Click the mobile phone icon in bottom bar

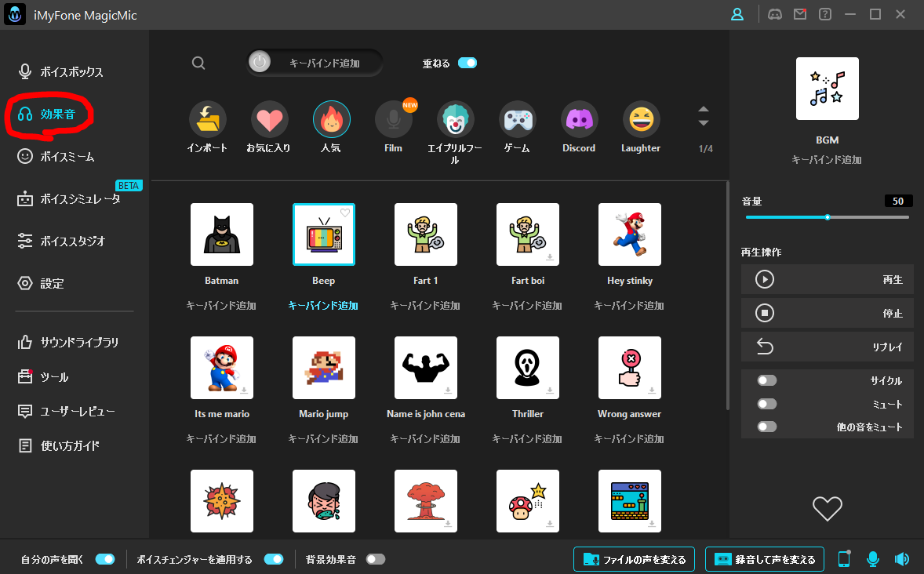click(844, 559)
